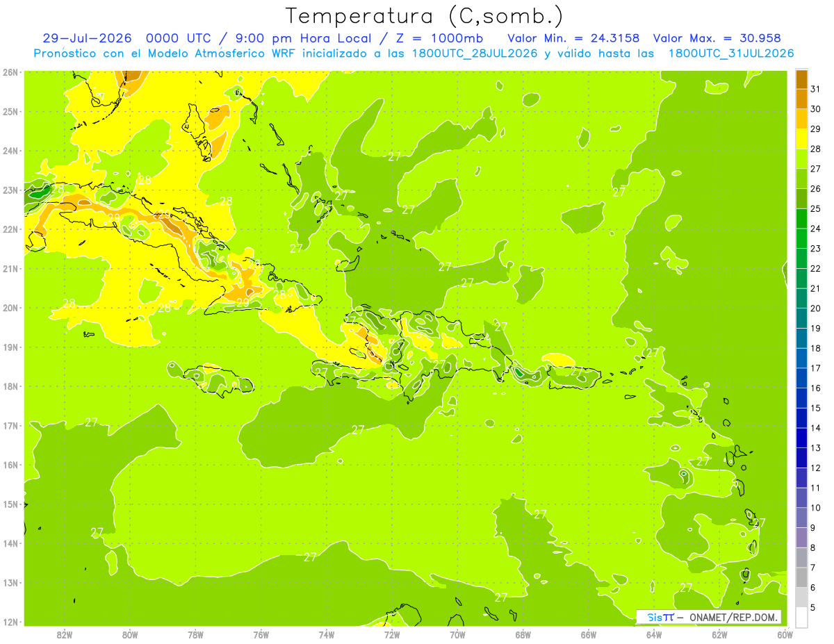The height and width of the screenshot is (644, 834).
Task: Click the purple swatch beside legend value 9
Action: (x=801, y=537)
